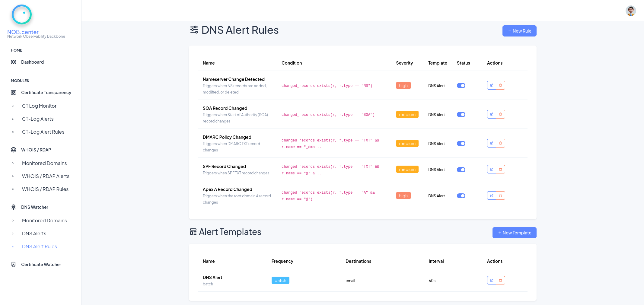Toggle status of SOA Record Changed rule
The height and width of the screenshot is (305, 644).
(461, 114)
